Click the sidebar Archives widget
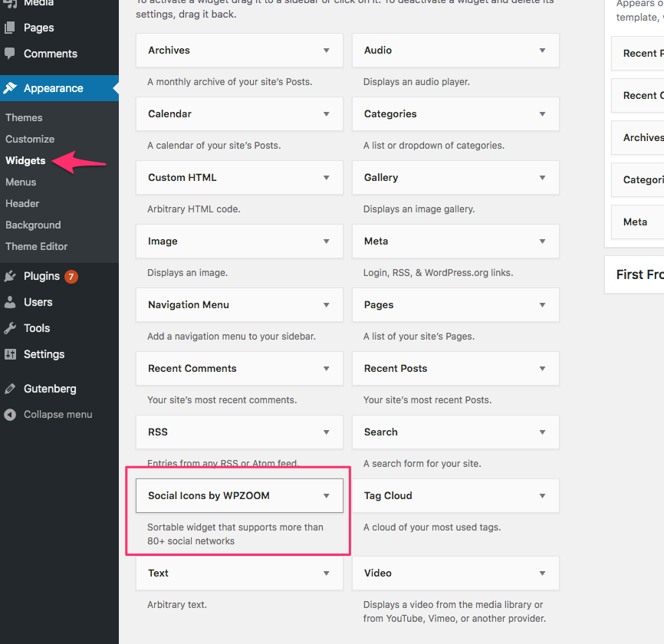Image resolution: width=664 pixels, height=644 pixels. point(638,137)
